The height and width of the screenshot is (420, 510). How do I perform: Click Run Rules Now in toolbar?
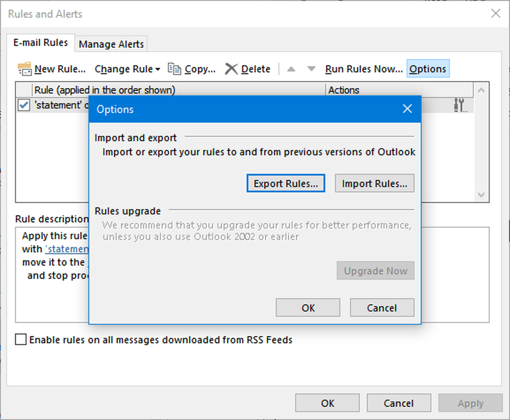tap(364, 69)
